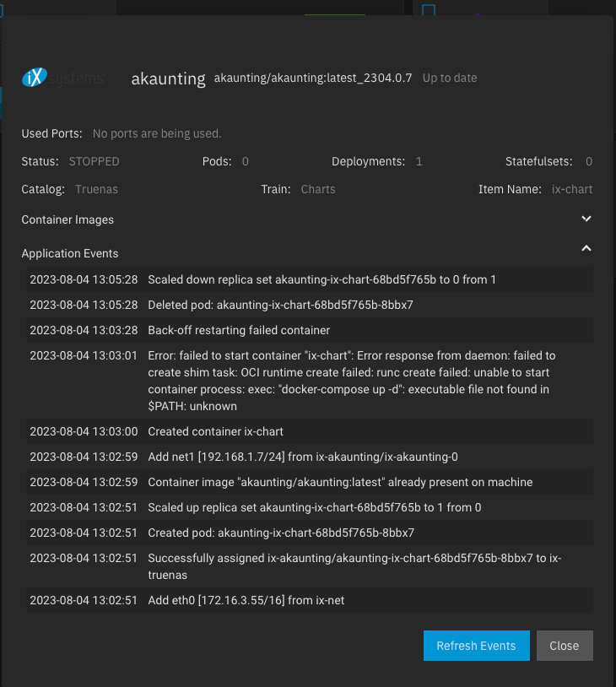Click the Deployments count value
Viewport: 616px width, 687px height.
click(419, 162)
